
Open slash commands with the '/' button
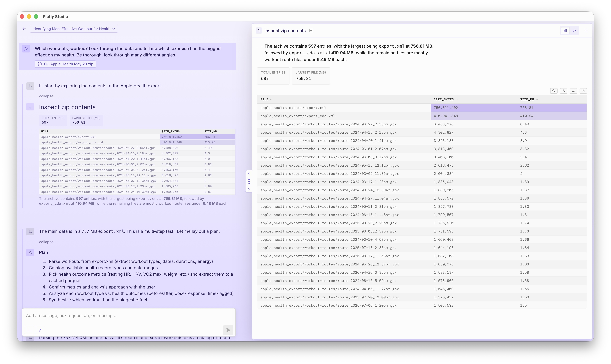40,330
